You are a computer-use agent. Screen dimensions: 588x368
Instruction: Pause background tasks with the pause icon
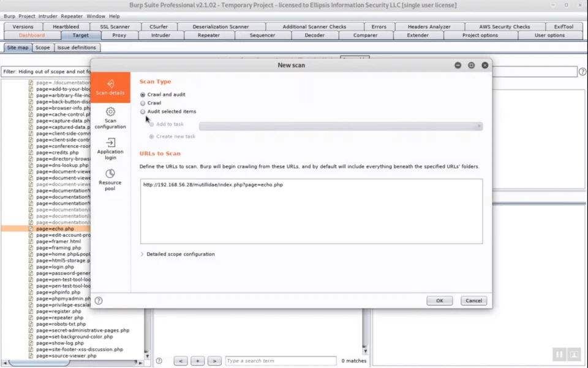pos(559,355)
